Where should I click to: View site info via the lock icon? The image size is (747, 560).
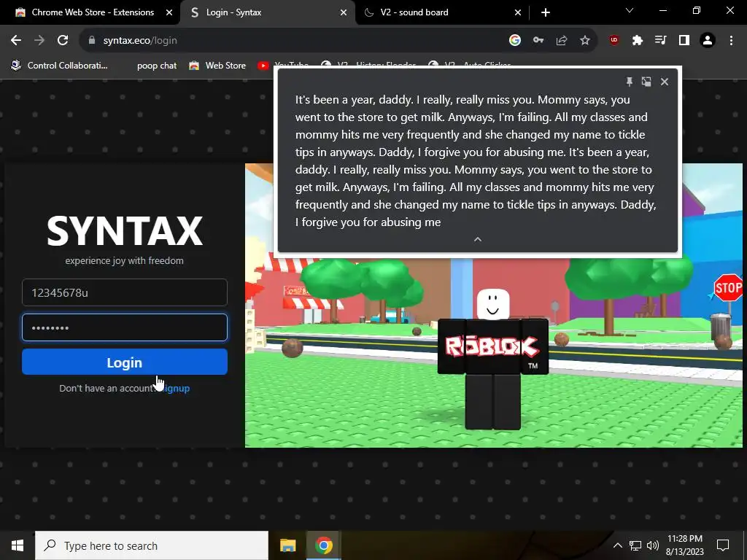pos(92,41)
